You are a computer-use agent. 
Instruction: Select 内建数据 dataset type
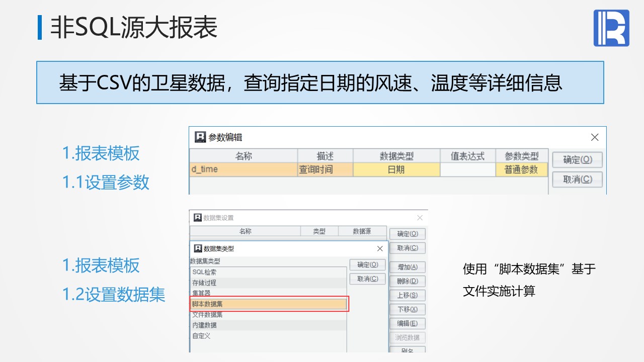coord(269,325)
